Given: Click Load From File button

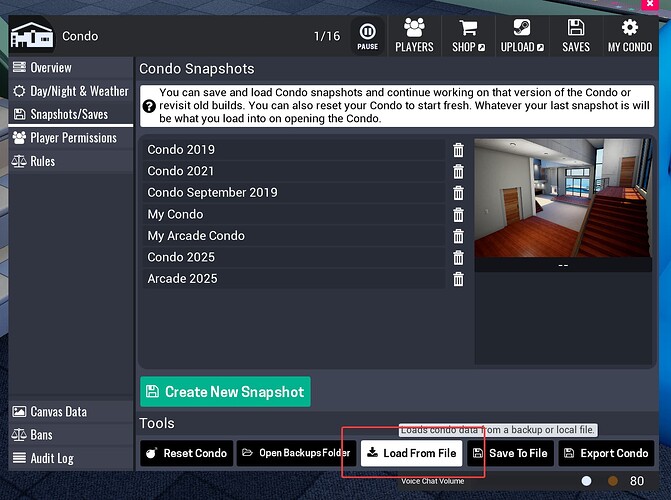Looking at the screenshot, I should [x=411, y=453].
